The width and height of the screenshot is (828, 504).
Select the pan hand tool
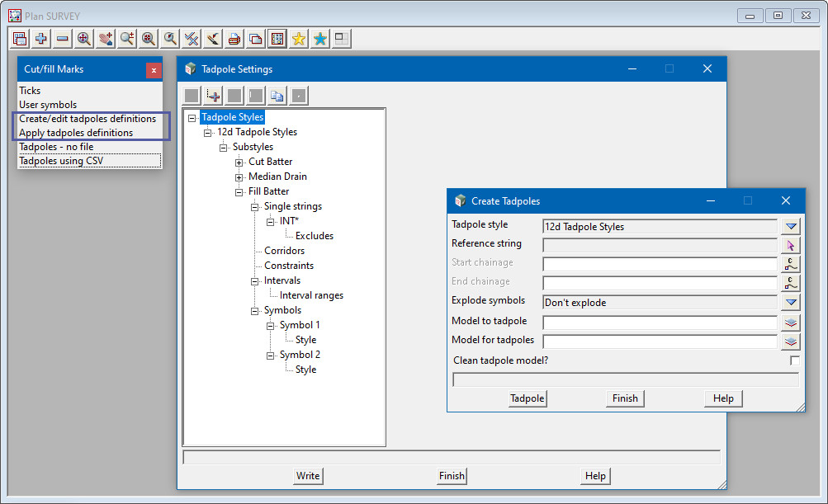[x=106, y=39]
